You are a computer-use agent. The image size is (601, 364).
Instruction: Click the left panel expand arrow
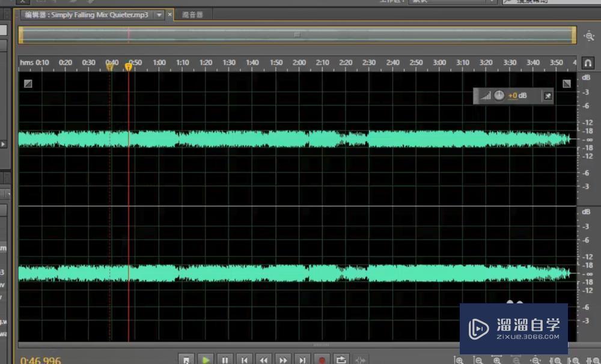click(x=3, y=144)
